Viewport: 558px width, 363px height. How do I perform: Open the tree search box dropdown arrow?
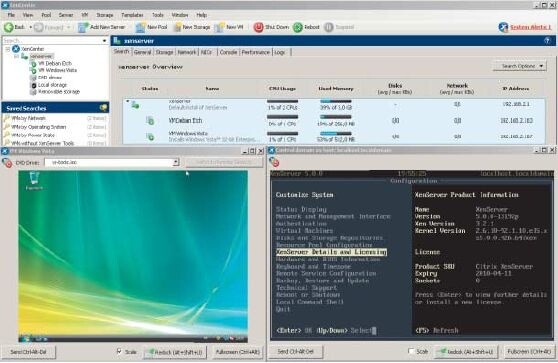click(x=104, y=41)
